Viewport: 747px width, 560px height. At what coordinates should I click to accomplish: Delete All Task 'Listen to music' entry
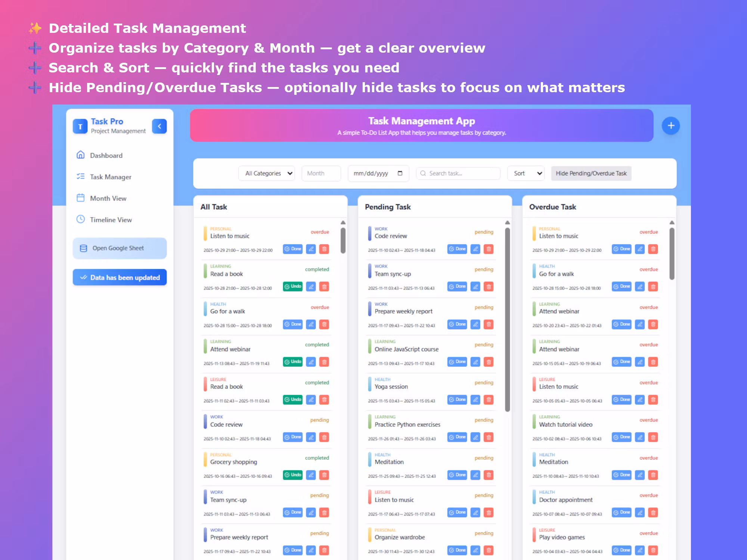point(324,249)
